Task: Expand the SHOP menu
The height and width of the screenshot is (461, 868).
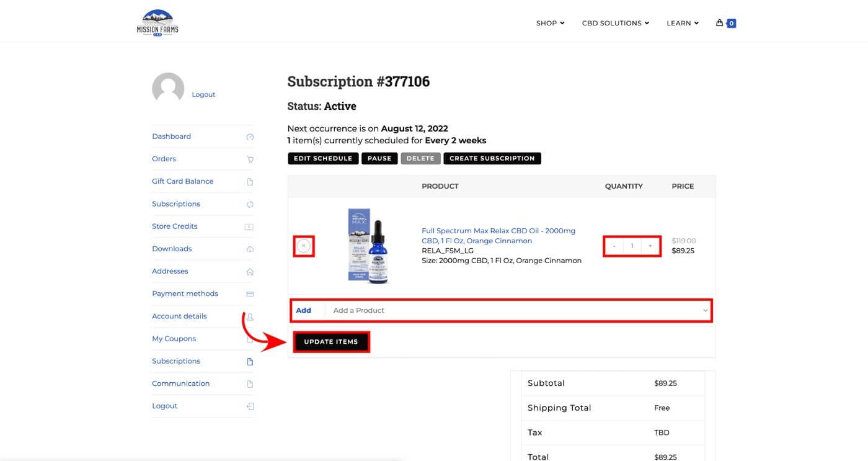Action: (x=550, y=23)
